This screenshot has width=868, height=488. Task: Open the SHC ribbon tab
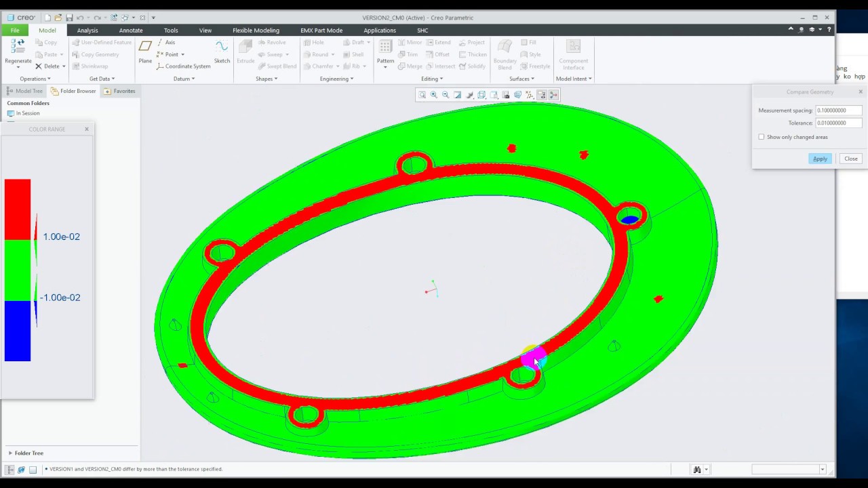tap(422, 30)
